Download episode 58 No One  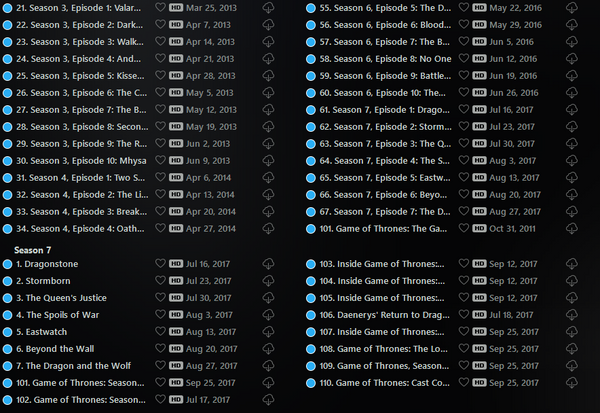coord(572,59)
